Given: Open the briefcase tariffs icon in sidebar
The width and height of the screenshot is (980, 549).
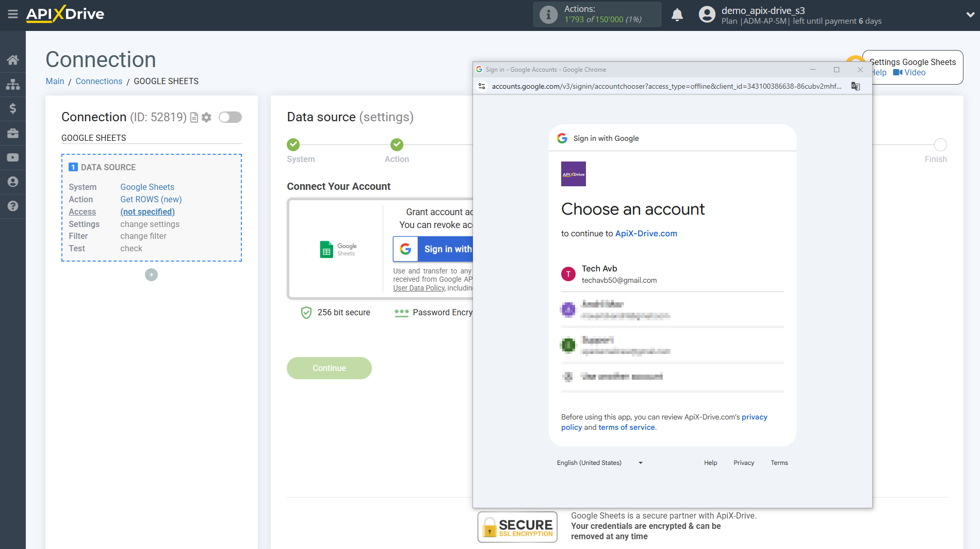Looking at the screenshot, I should click(x=13, y=133).
